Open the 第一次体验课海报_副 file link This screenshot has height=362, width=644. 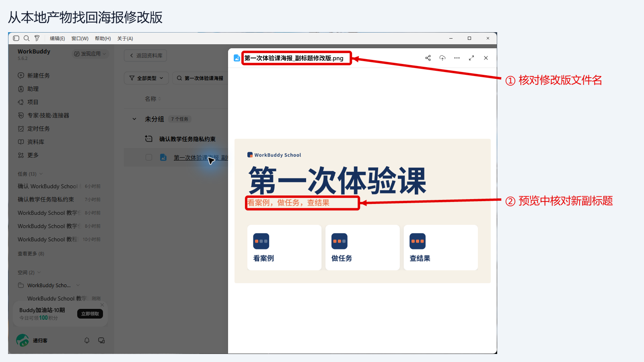click(x=201, y=158)
